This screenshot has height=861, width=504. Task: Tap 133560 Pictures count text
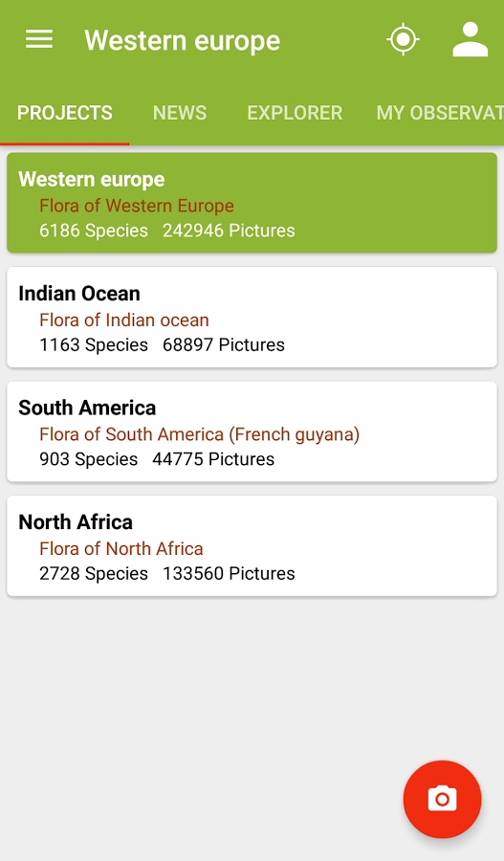(x=229, y=573)
